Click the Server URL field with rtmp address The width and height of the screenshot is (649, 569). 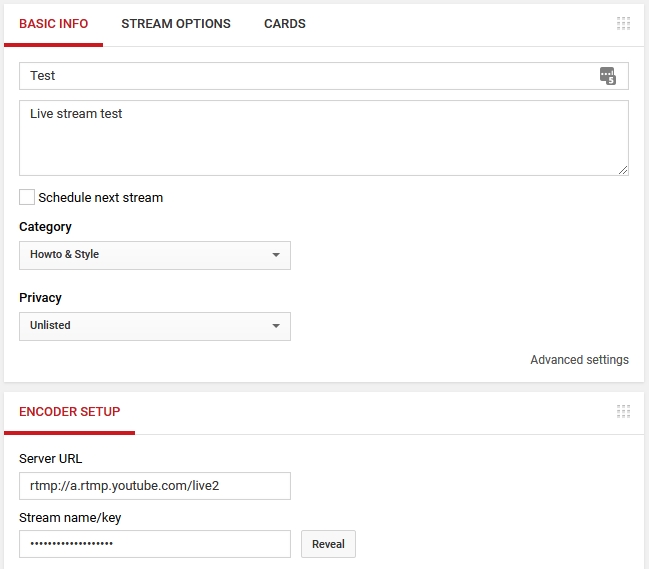pos(155,486)
